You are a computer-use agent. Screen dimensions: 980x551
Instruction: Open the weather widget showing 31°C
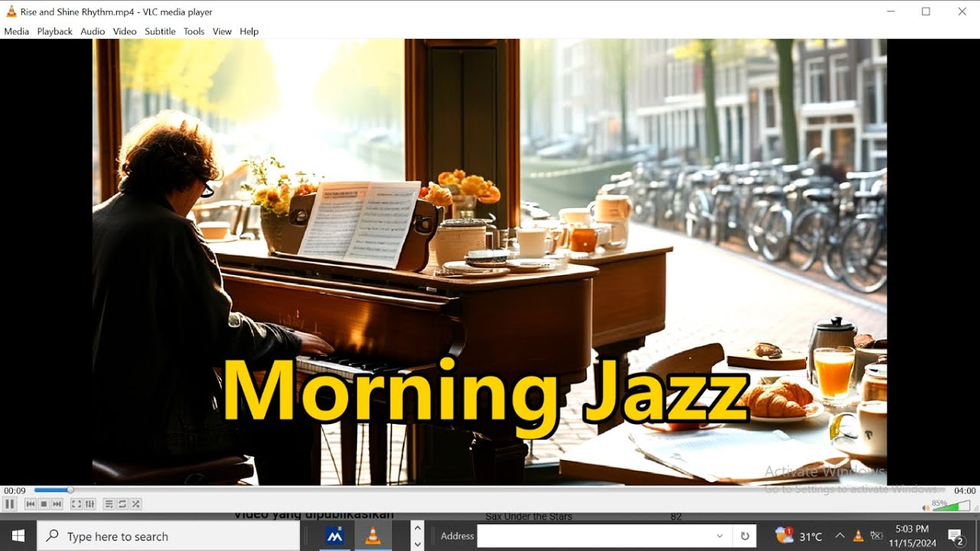coord(799,536)
